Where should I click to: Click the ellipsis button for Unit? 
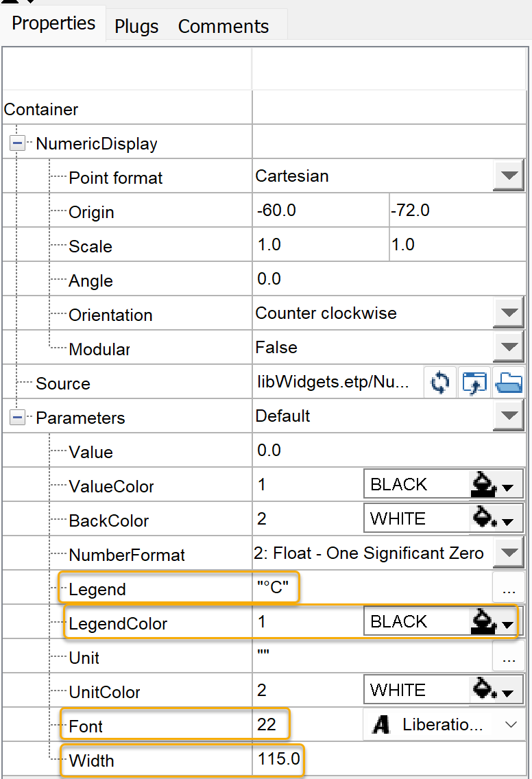coord(508,657)
